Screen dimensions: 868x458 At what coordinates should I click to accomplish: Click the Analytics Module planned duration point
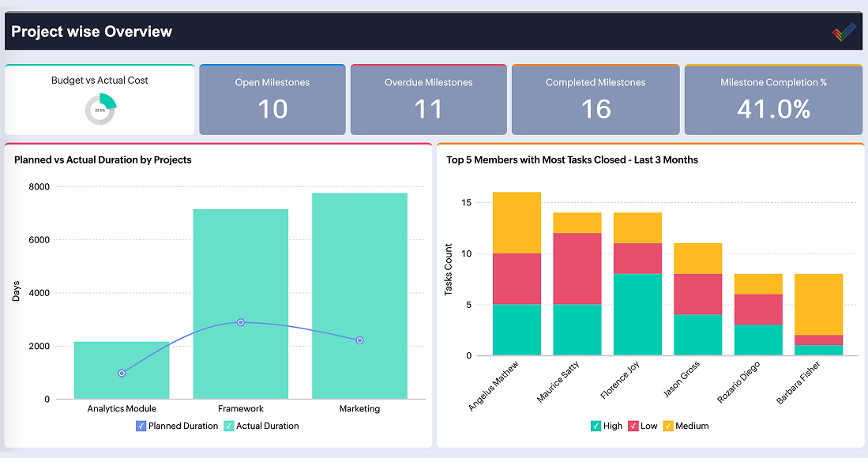[122, 374]
